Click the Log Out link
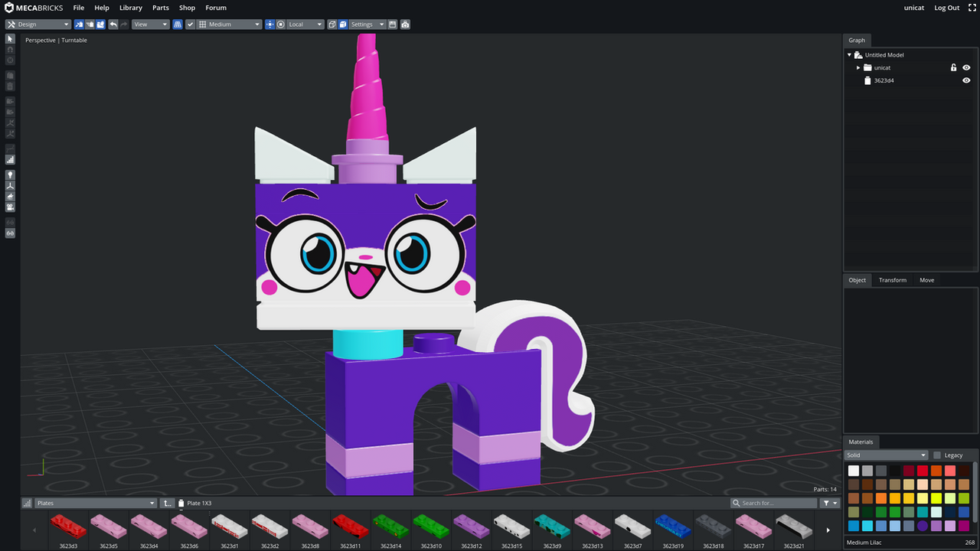 (x=947, y=8)
